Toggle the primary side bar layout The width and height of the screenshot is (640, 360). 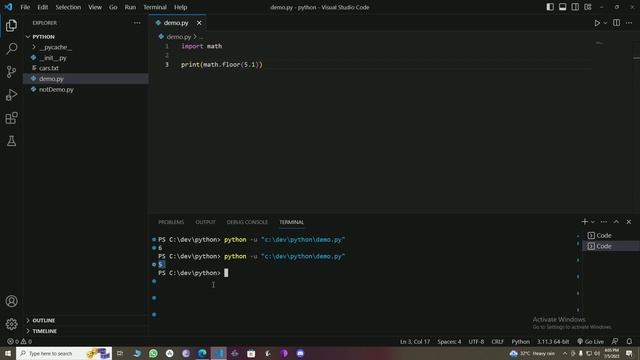pyautogui.click(x=550, y=7)
